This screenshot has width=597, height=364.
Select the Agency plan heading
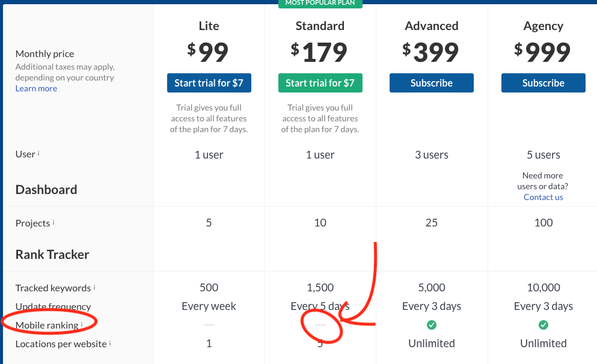(543, 26)
